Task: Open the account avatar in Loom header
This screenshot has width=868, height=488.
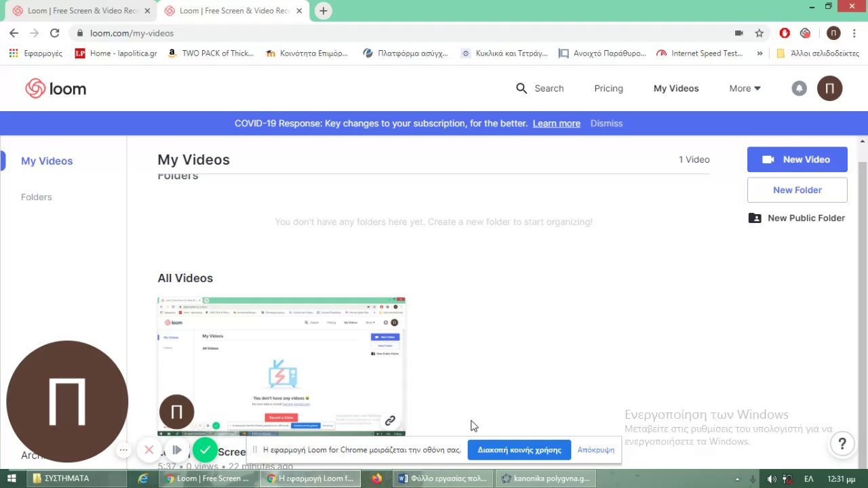Action: coord(829,88)
